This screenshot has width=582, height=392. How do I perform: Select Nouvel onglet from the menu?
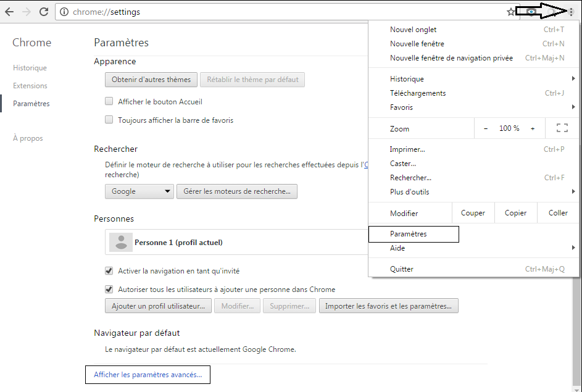[473, 30]
